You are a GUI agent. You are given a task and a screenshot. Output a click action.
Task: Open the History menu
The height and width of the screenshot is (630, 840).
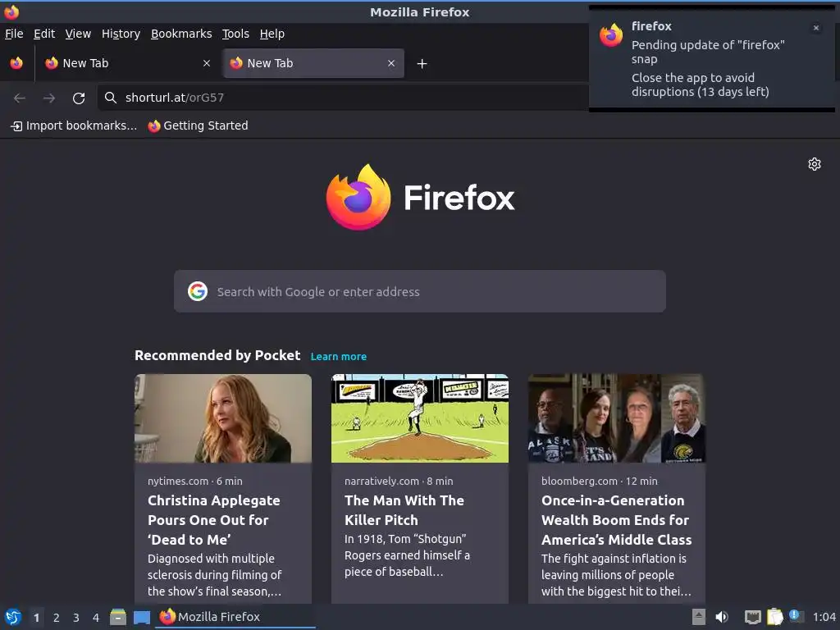pyautogui.click(x=121, y=34)
